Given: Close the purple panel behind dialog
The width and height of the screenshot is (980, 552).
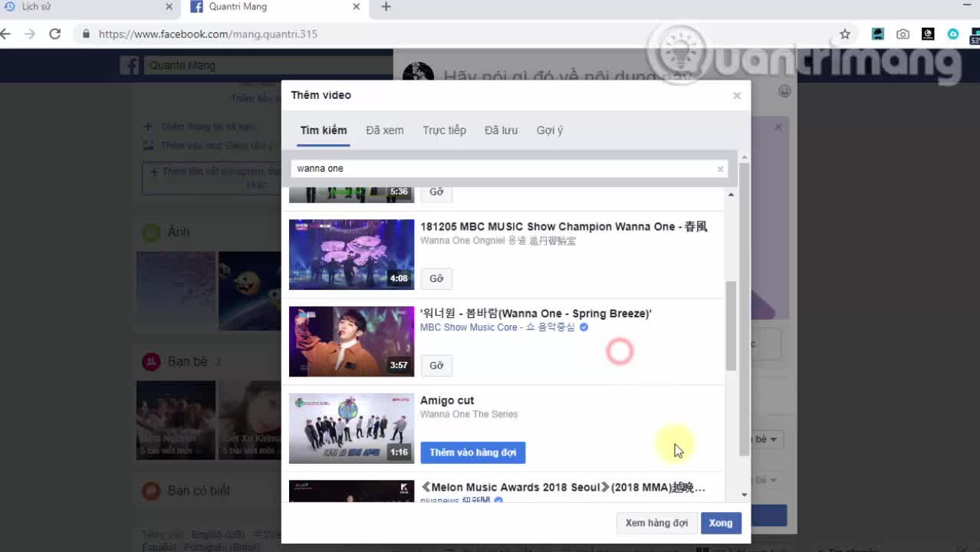Looking at the screenshot, I should 778,127.
